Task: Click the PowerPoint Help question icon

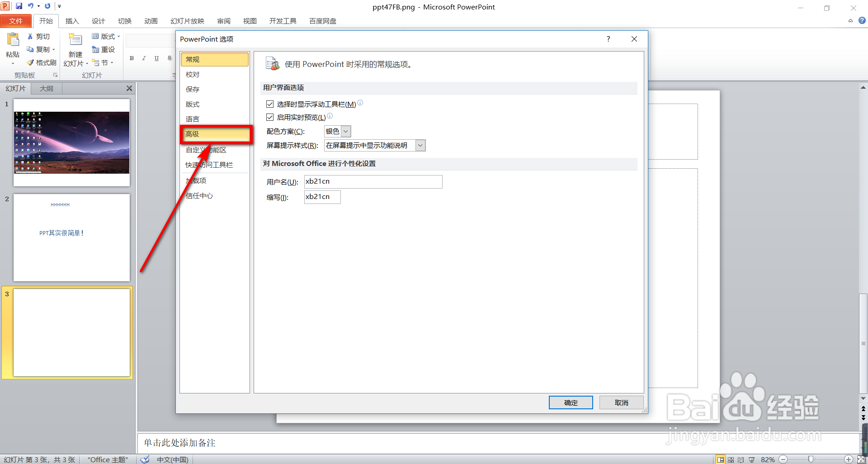Action: (x=862, y=20)
